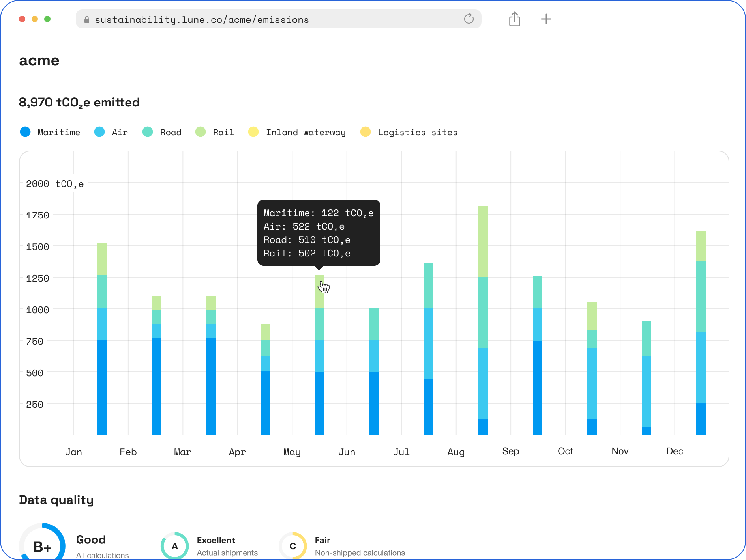
Task: Click the C grade Fair ring
Action: tap(292, 546)
